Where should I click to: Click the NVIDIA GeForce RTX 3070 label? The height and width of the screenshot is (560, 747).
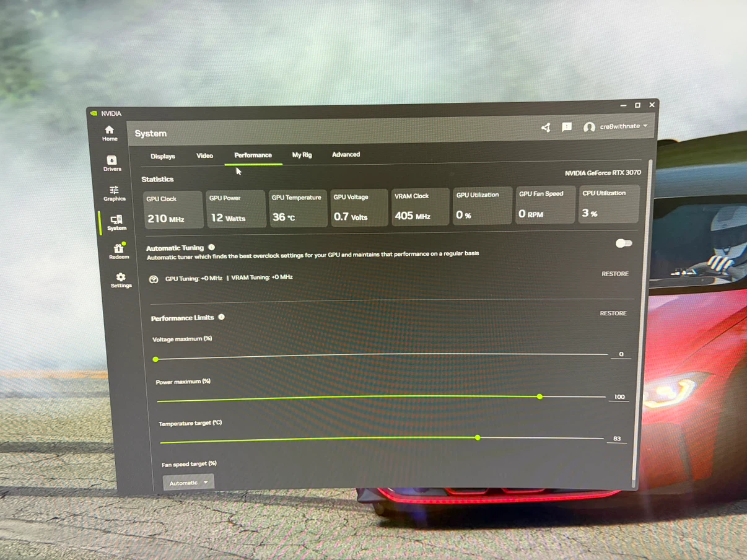(x=603, y=173)
